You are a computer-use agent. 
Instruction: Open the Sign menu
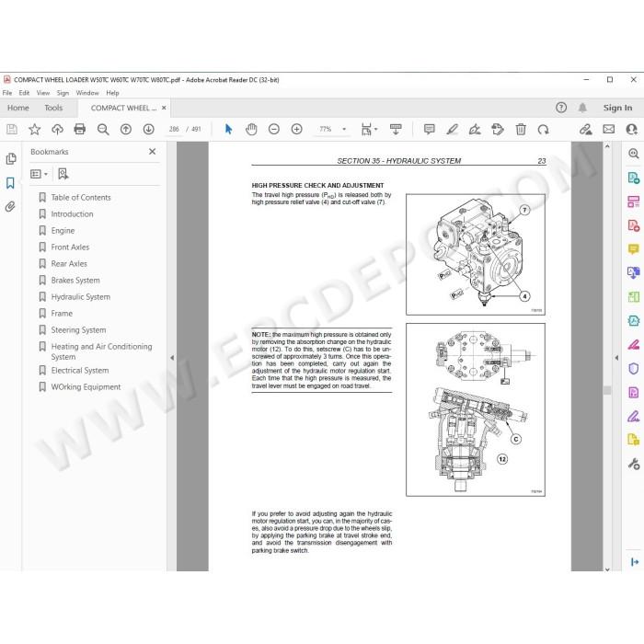click(x=63, y=93)
